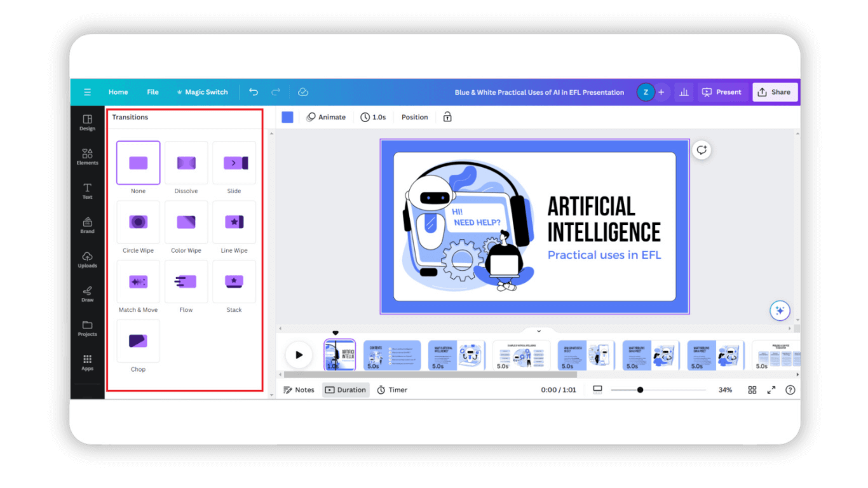Switch to the Text panel in sidebar
868x488 pixels.
87,191
